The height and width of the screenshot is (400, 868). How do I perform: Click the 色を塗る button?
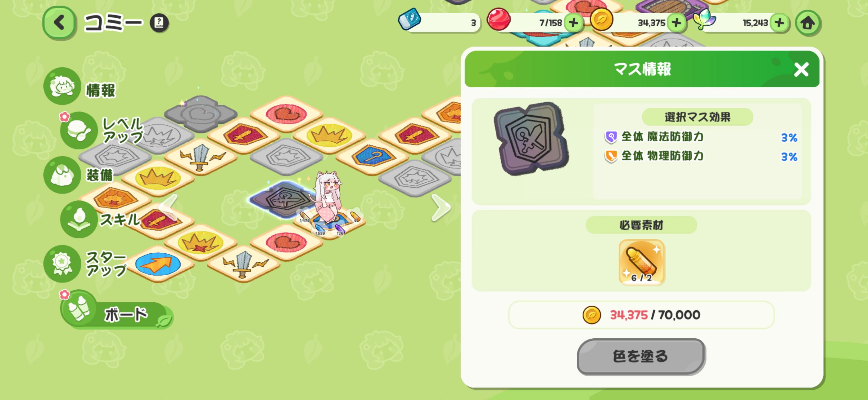641,356
